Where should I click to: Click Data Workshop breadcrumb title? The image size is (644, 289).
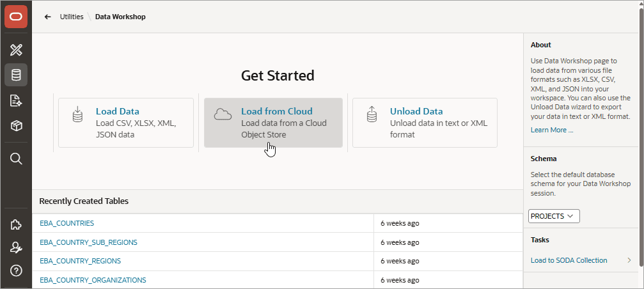[120, 17]
